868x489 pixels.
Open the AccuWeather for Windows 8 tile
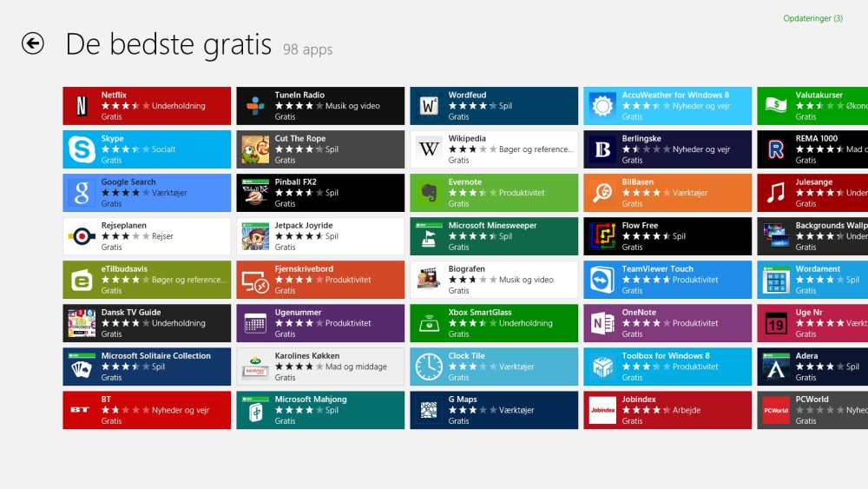coord(667,106)
